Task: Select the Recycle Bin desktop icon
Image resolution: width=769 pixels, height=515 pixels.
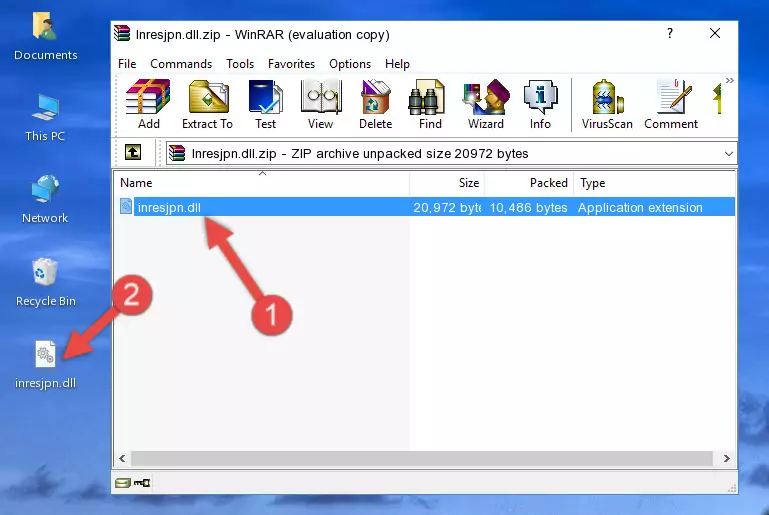Action: point(45,283)
